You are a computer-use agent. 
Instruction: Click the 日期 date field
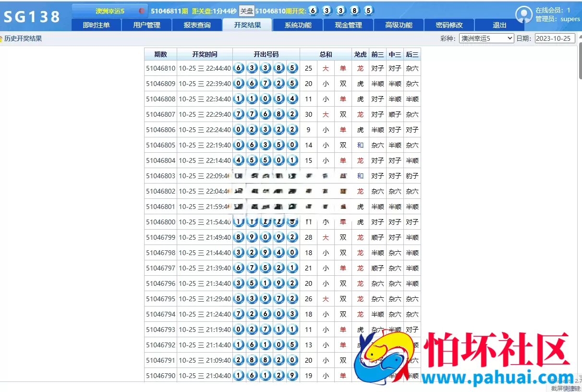tap(555, 38)
